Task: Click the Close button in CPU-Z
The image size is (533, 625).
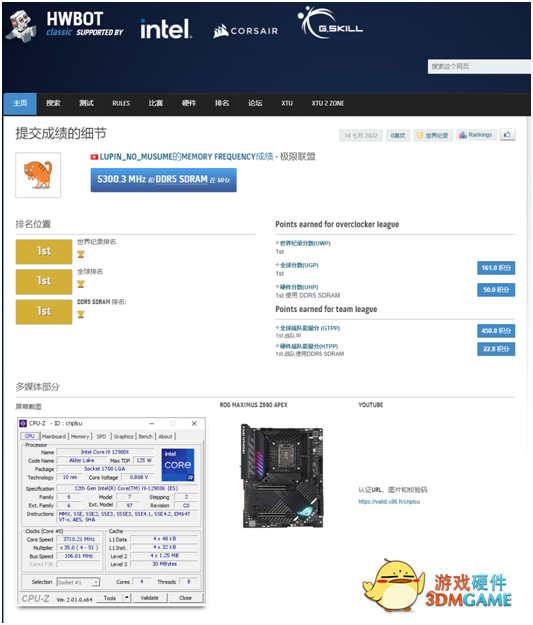Action: click(x=185, y=598)
